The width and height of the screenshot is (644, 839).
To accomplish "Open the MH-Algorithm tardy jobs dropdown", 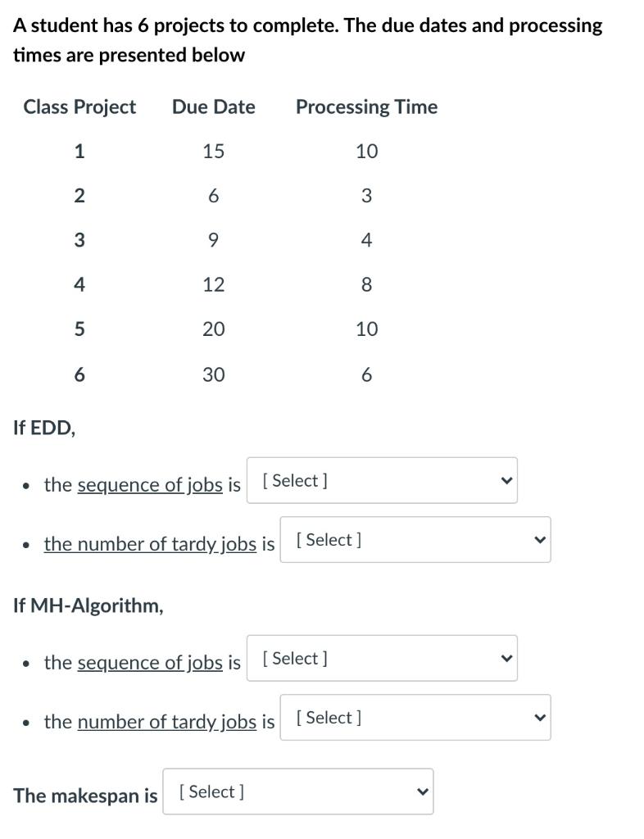I will (414, 717).
